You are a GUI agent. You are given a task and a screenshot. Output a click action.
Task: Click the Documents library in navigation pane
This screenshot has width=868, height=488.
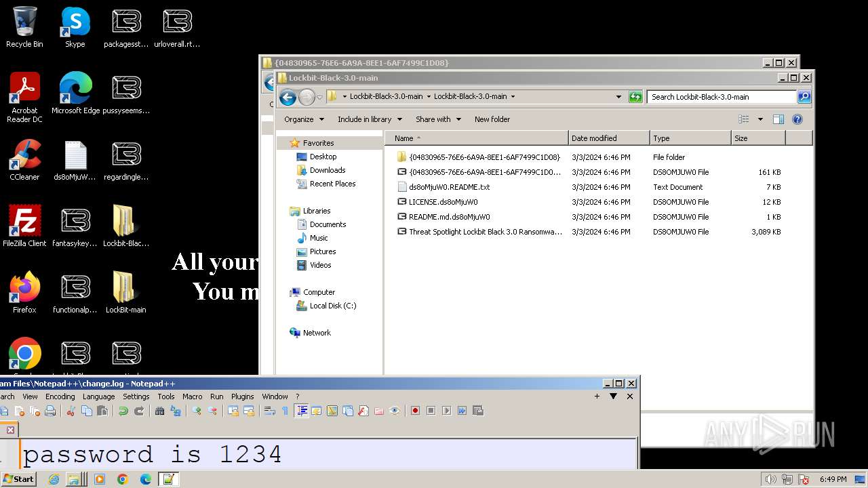coord(328,224)
